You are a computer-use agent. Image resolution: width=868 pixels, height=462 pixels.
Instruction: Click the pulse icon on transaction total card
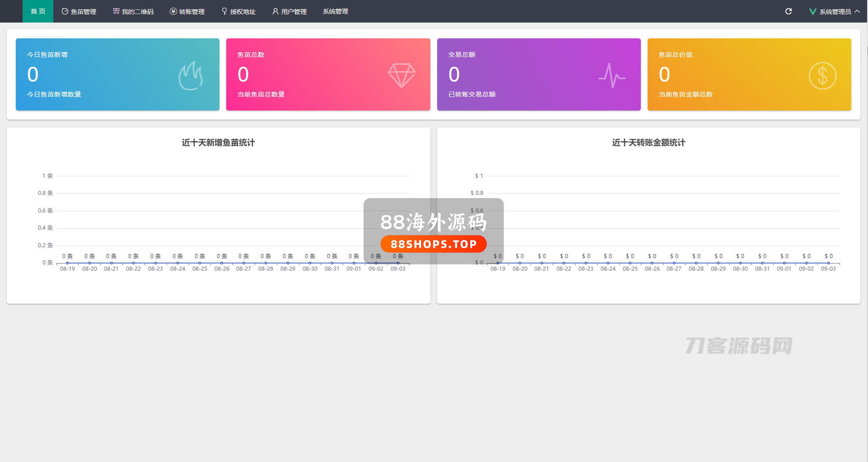(612, 75)
